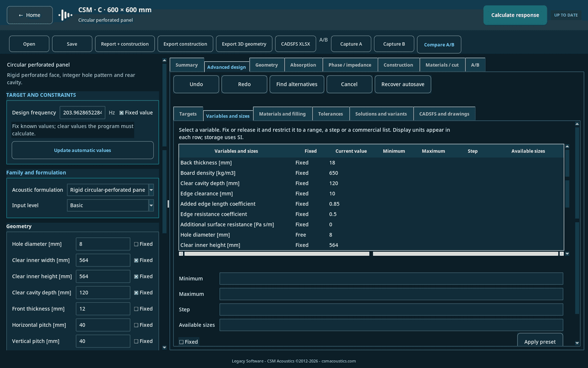Click the Calculate response button
Screen dimensions: 588x368
coord(515,15)
